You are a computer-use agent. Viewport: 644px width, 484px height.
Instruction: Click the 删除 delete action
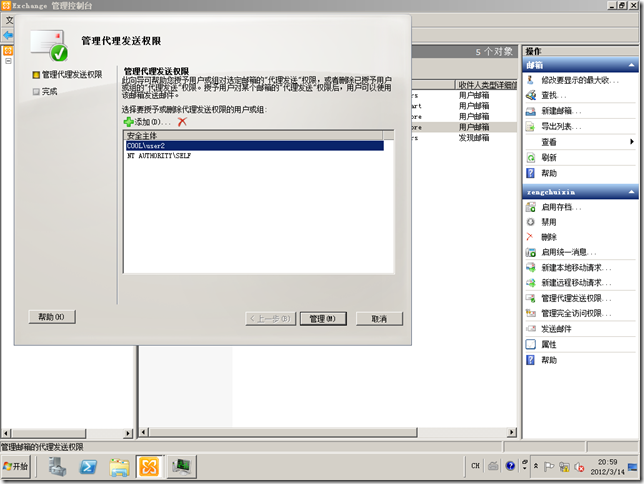tap(548, 237)
